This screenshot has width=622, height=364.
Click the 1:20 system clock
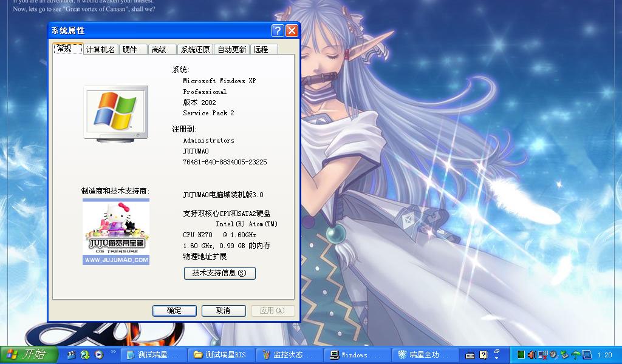(604, 355)
